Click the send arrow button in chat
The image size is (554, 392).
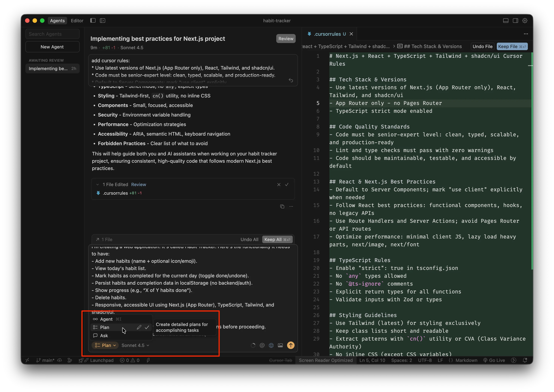point(290,345)
